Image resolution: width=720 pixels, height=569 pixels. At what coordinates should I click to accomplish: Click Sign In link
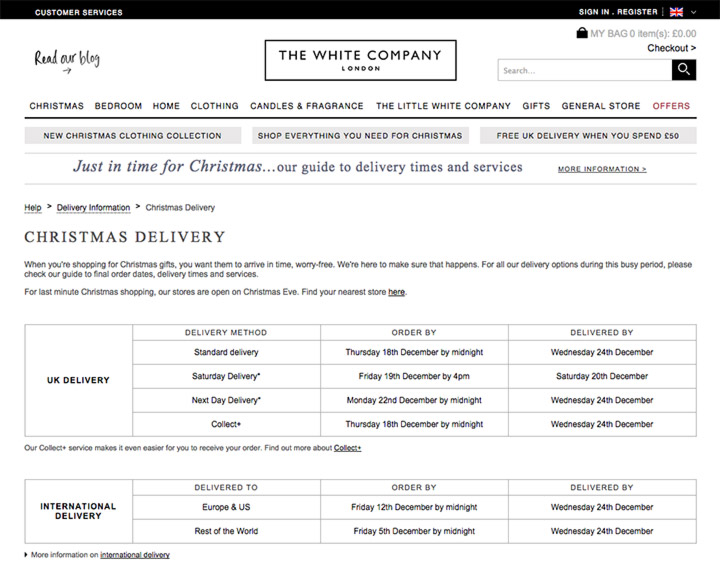[594, 12]
